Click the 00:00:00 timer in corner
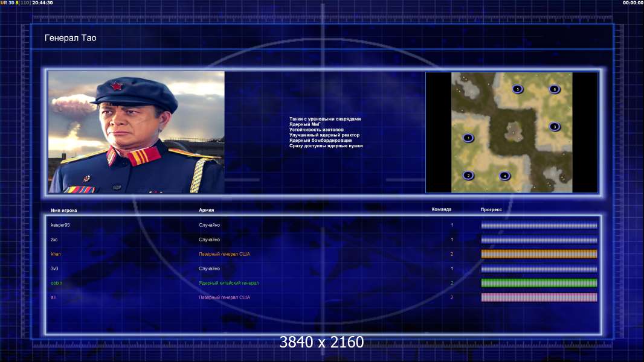The height and width of the screenshot is (362, 644). click(x=633, y=2)
